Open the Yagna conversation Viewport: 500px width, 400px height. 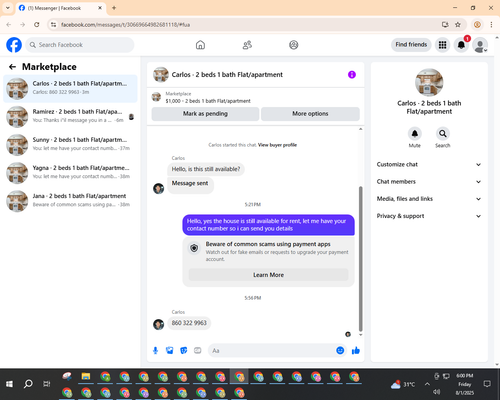pos(70,173)
